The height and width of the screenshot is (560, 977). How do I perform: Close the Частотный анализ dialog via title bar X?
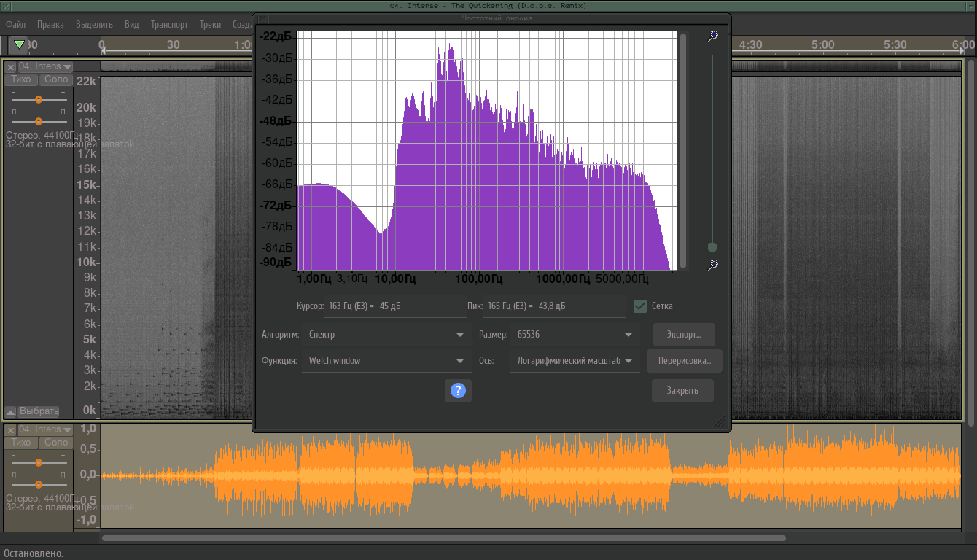coord(263,18)
